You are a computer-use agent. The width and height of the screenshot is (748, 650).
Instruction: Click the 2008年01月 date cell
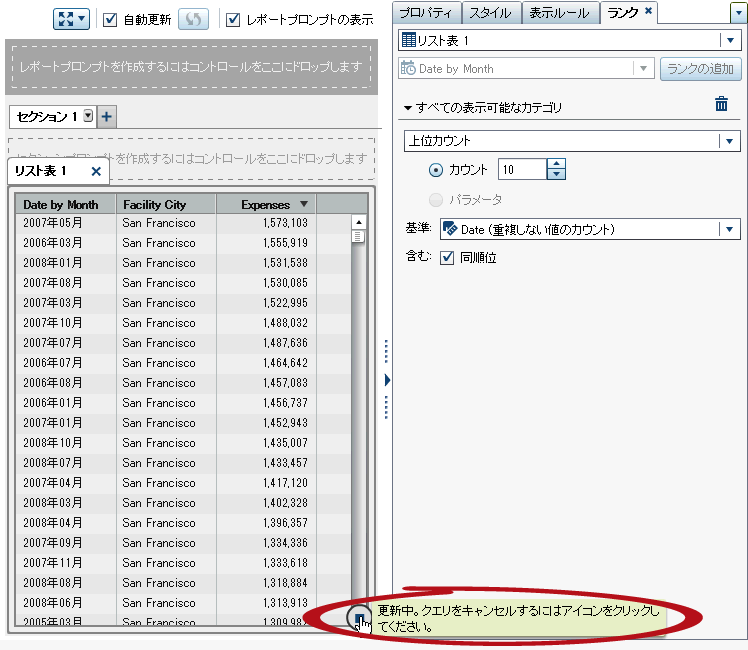click(52, 263)
